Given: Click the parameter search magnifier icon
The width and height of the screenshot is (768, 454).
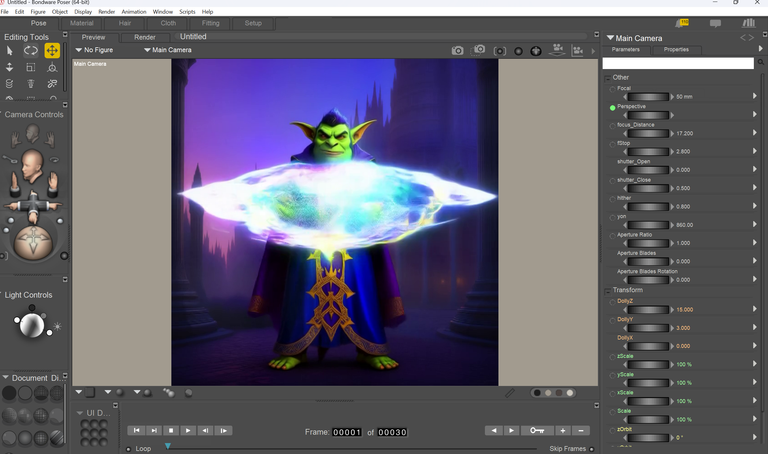Looking at the screenshot, I should tap(761, 62).
